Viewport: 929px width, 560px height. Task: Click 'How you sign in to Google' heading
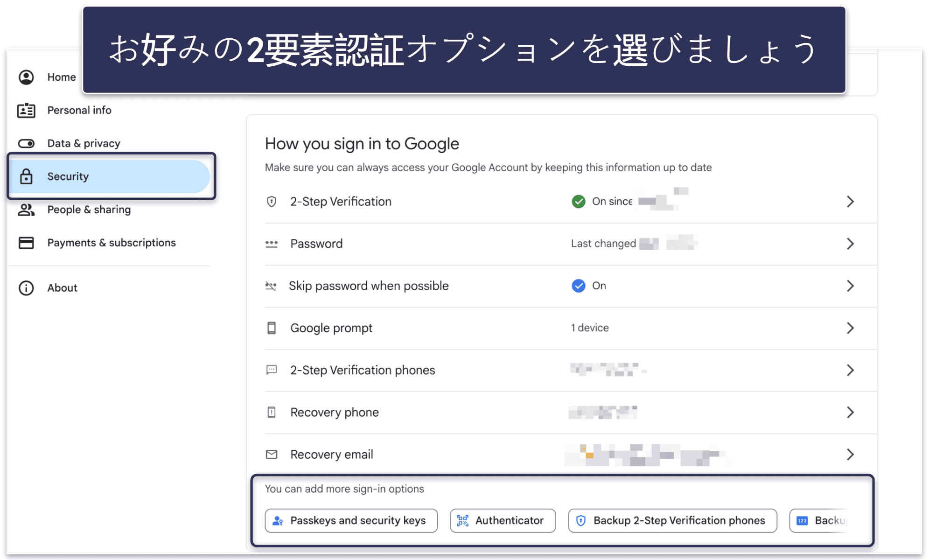[x=362, y=144]
